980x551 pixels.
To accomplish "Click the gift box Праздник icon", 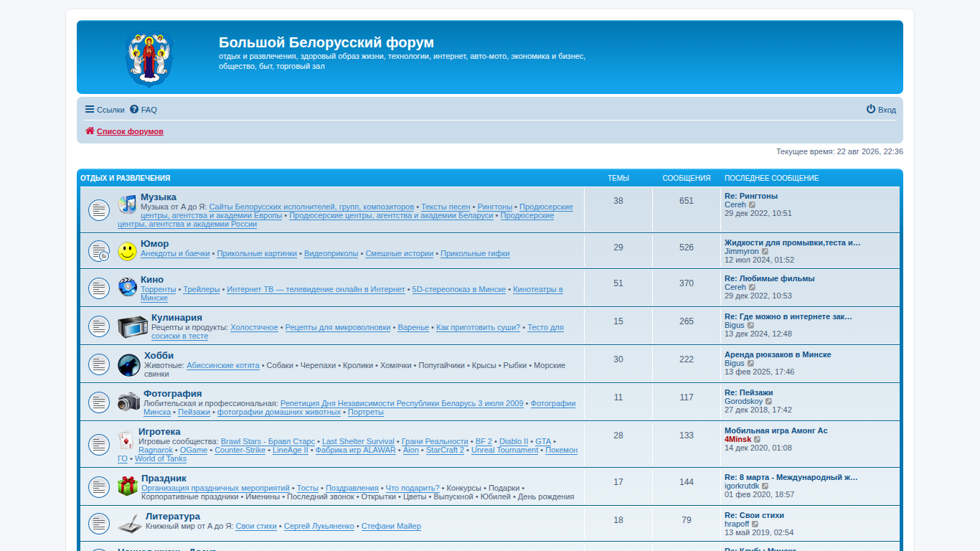I will click(128, 486).
